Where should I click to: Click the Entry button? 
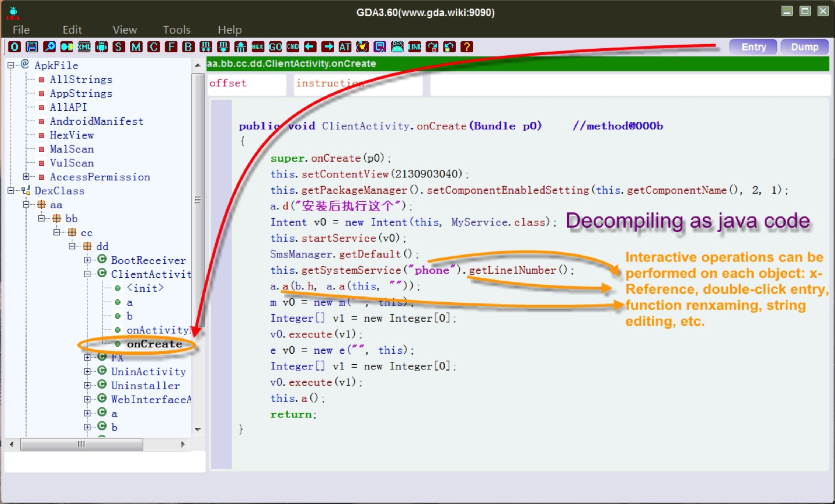click(x=753, y=47)
